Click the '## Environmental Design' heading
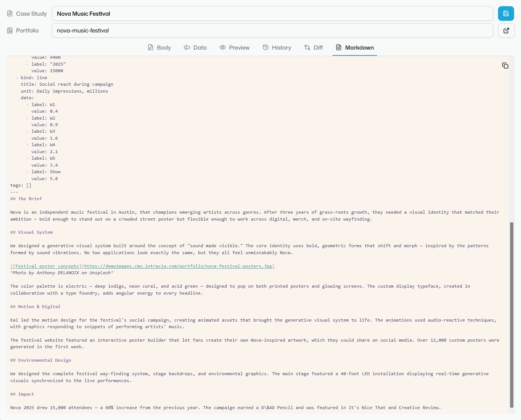The height and width of the screenshot is (420, 521). click(41, 360)
